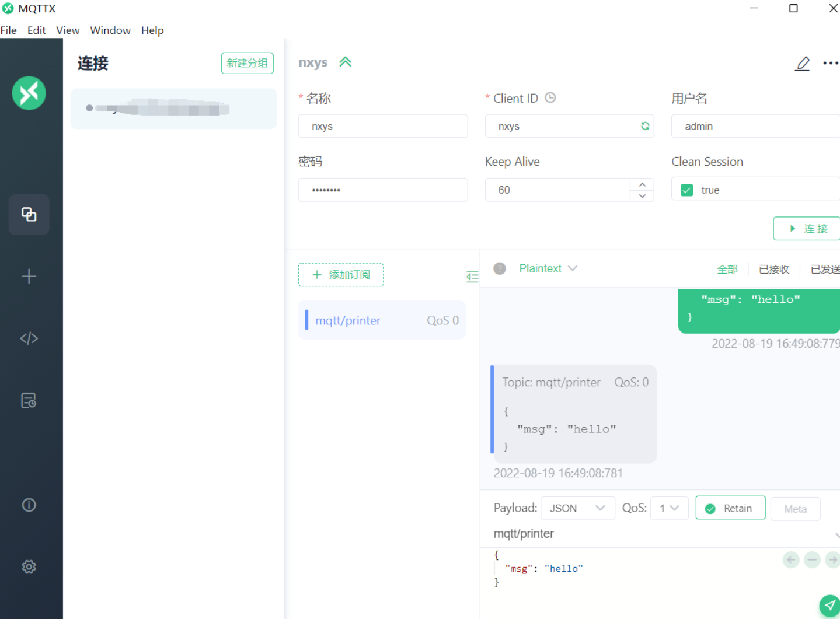Select the Connections icon in the sidebar

point(29,214)
